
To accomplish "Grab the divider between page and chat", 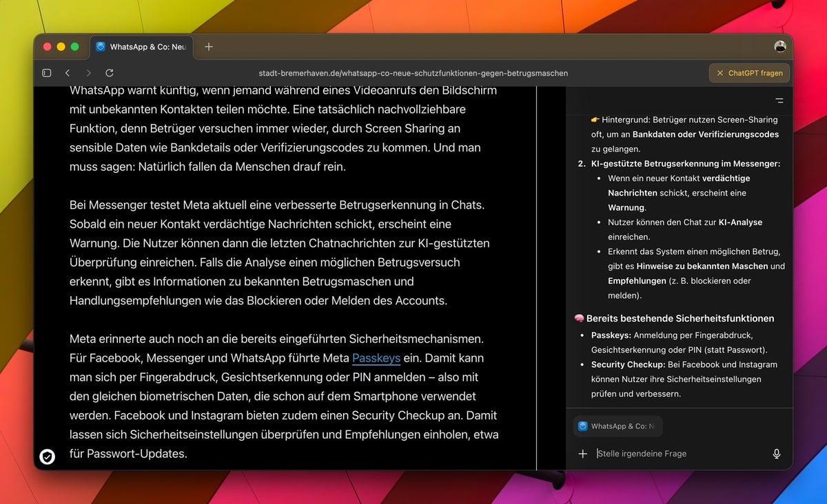I will point(537,275).
